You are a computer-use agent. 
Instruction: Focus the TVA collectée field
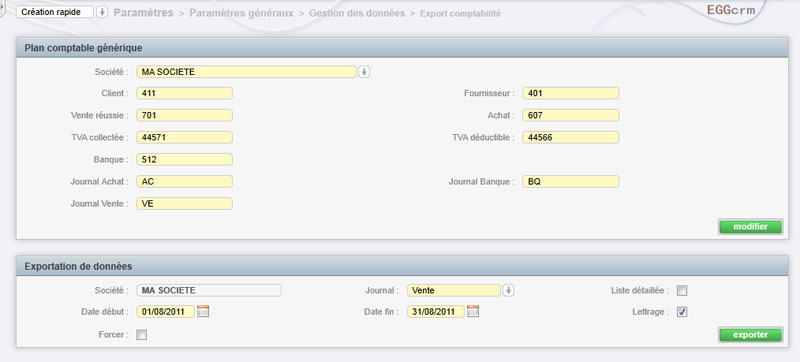pos(184,137)
